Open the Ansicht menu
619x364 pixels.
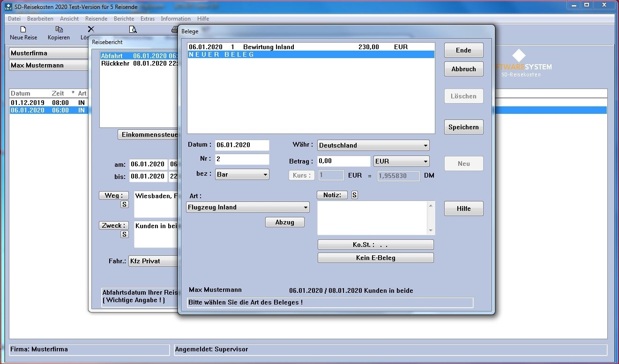(x=69, y=19)
